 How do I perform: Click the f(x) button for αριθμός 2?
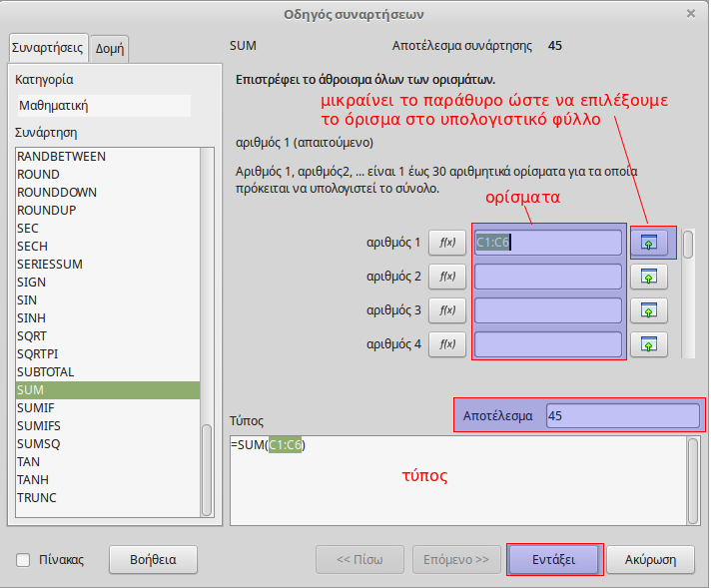(x=446, y=277)
